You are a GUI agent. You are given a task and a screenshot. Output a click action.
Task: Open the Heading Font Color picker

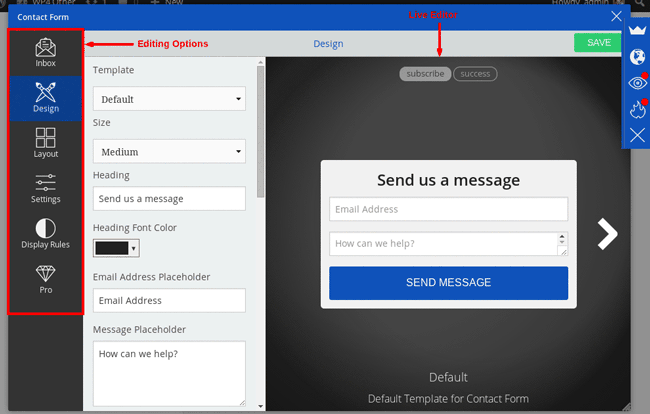point(116,247)
